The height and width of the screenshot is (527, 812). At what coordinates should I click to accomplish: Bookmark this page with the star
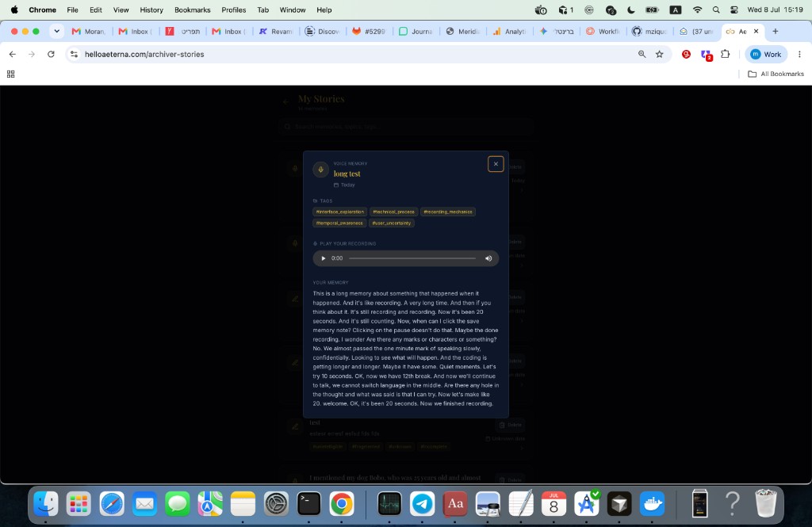tap(659, 54)
